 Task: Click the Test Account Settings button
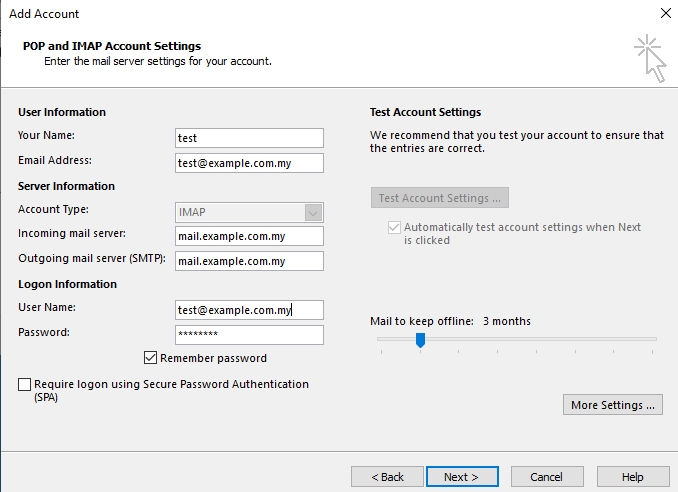click(x=440, y=198)
